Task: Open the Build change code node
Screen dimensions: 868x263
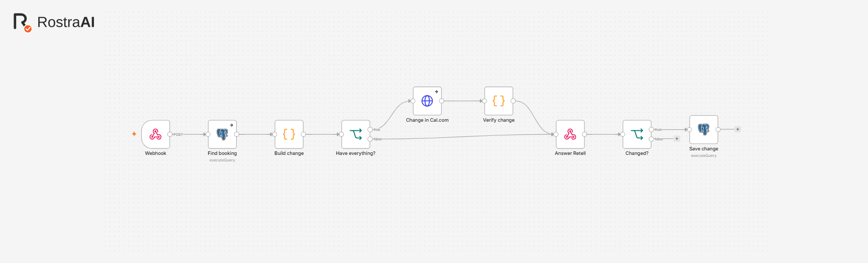Action: (289, 134)
